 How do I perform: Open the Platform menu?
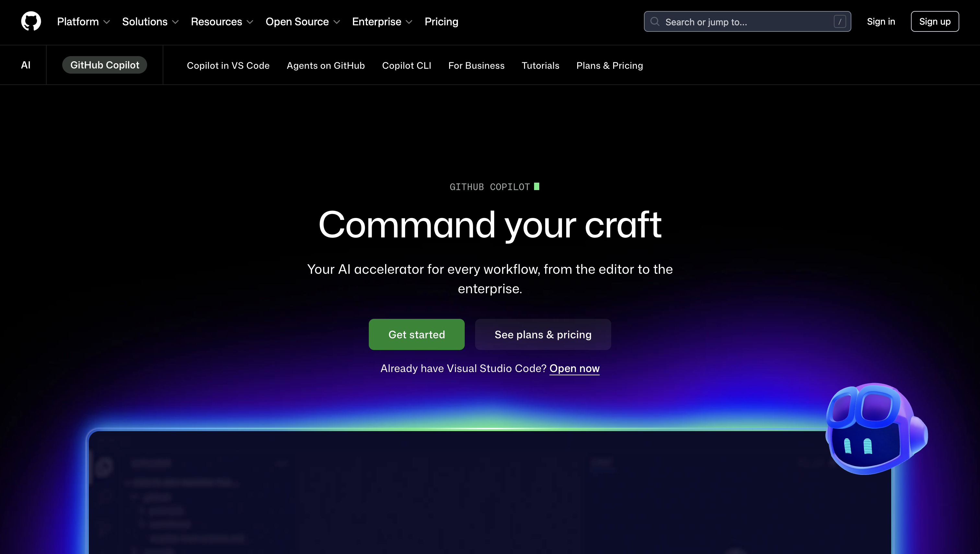tap(83, 22)
